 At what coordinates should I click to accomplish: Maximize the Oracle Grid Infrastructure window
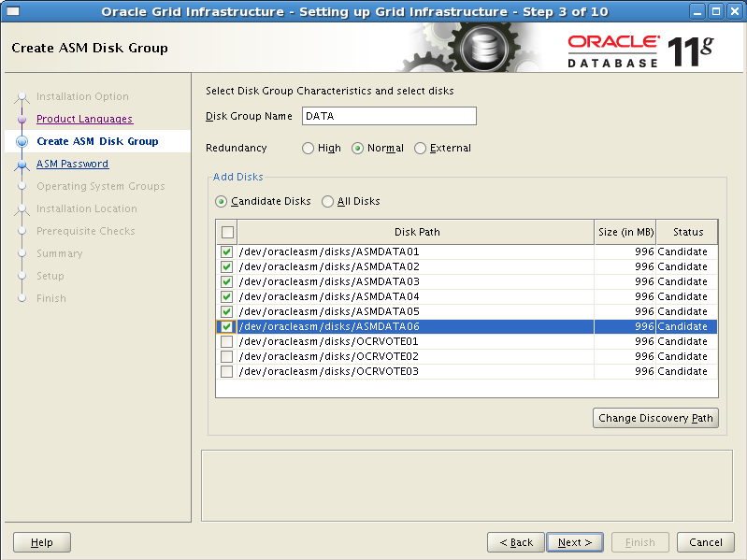(716, 11)
